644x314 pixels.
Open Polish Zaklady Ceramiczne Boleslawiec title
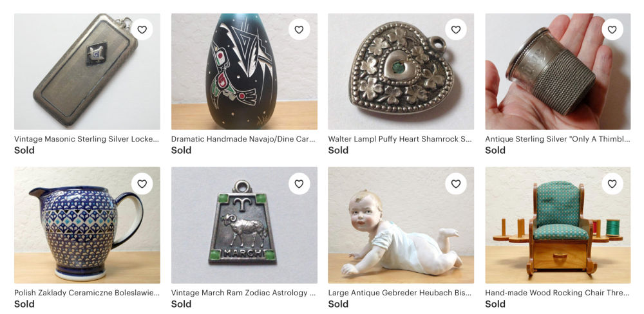(87, 293)
